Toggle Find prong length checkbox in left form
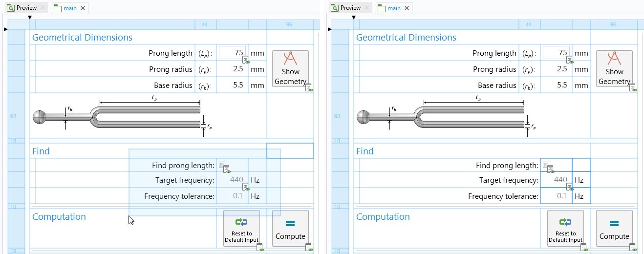The width and height of the screenshot is (644, 254). tap(222, 165)
